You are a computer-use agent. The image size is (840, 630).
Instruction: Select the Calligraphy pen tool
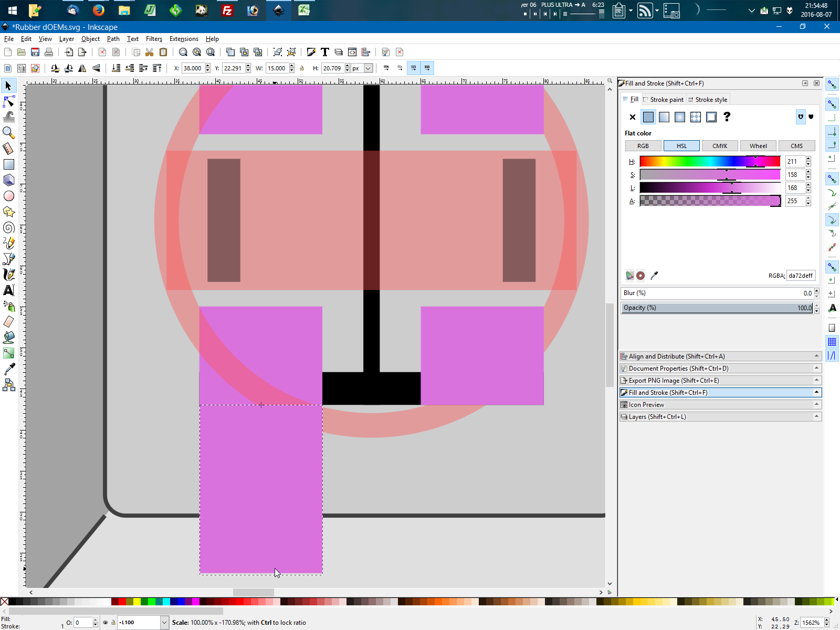[8, 274]
